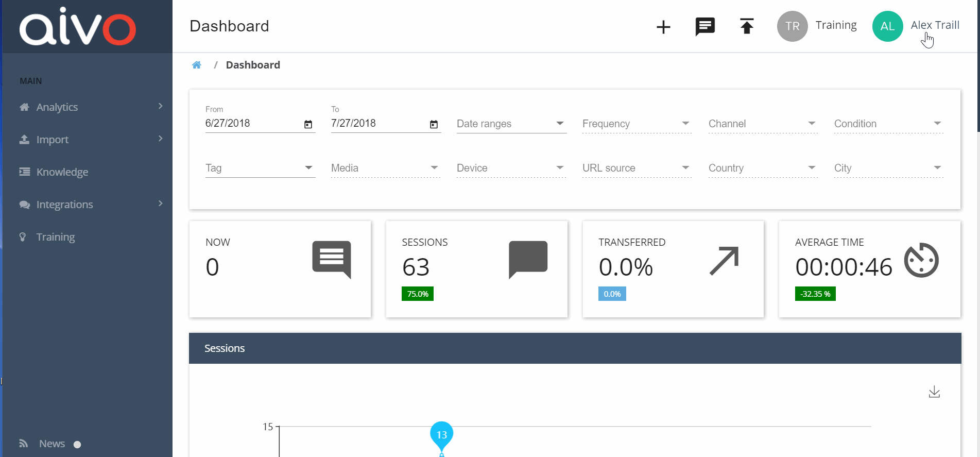Go to Knowledge in the sidebar
Viewport: 980px width, 457px height.
click(62, 172)
